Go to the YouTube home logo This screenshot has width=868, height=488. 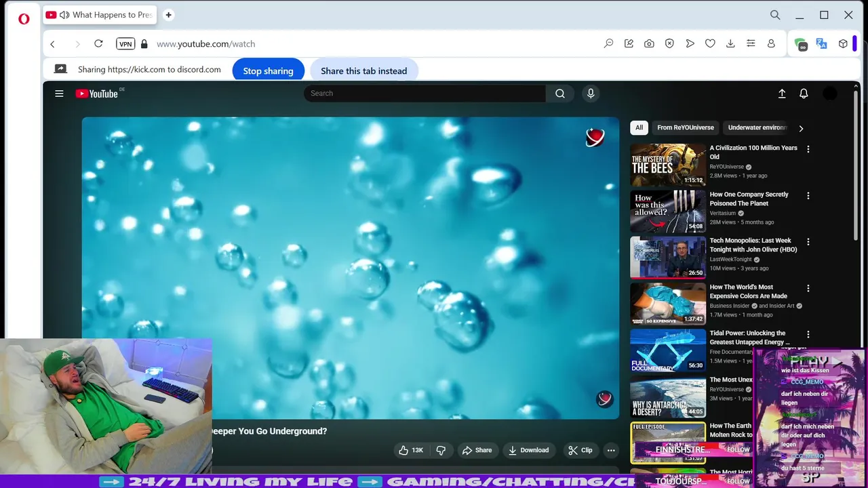pyautogui.click(x=97, y=94)
